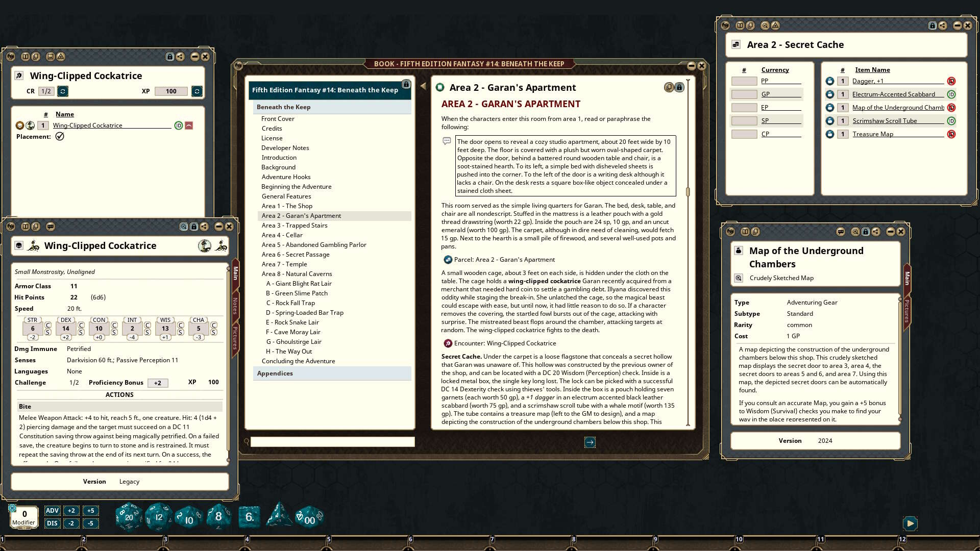
Task: Open the Map of the Underground Chamb item link
Action: 898,108
